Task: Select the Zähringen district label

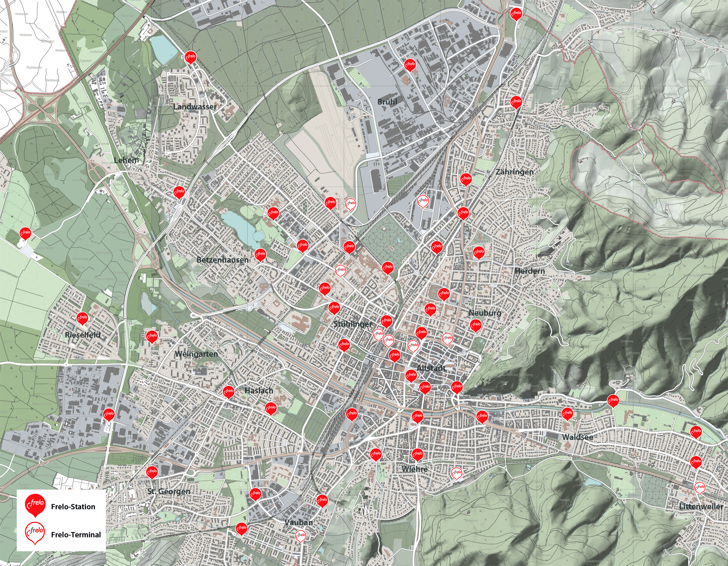Action: pos(514,172)
